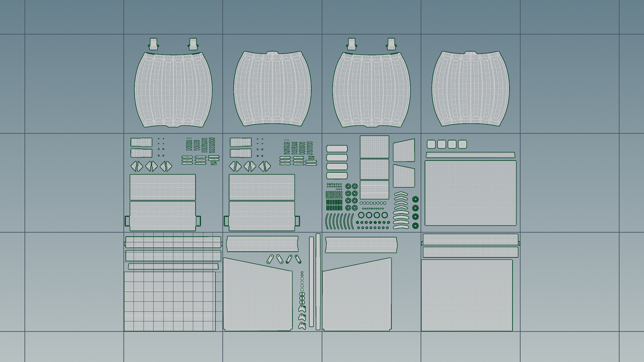
Task: Select the left of the two tall thin vertical strip islands
Action: coord(312,282)
